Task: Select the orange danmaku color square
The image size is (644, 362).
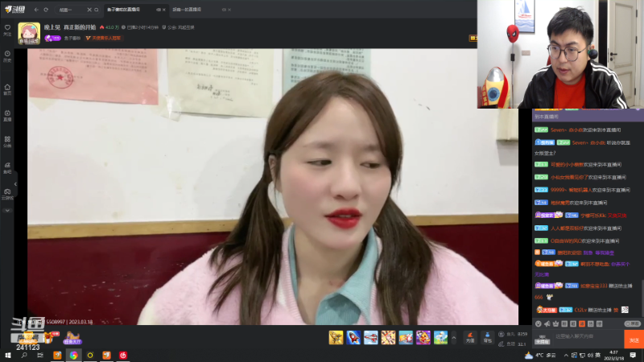Action: coord(582,324)
